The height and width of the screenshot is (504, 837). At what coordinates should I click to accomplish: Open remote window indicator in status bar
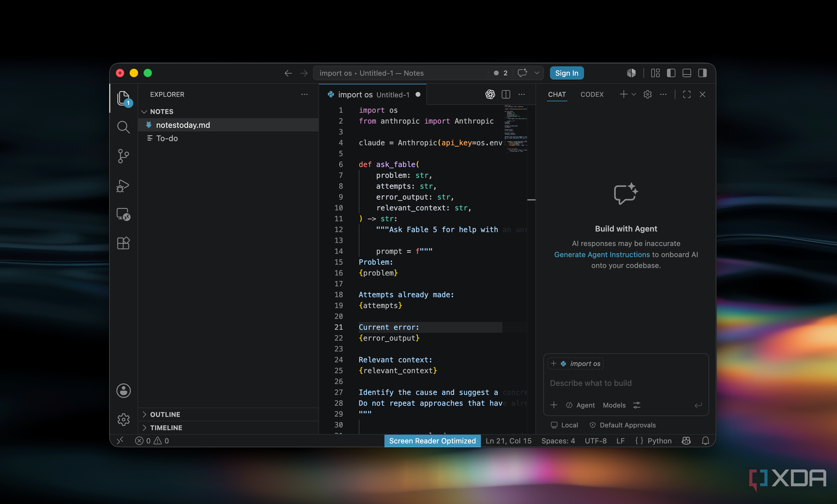(x=120, y=440)
